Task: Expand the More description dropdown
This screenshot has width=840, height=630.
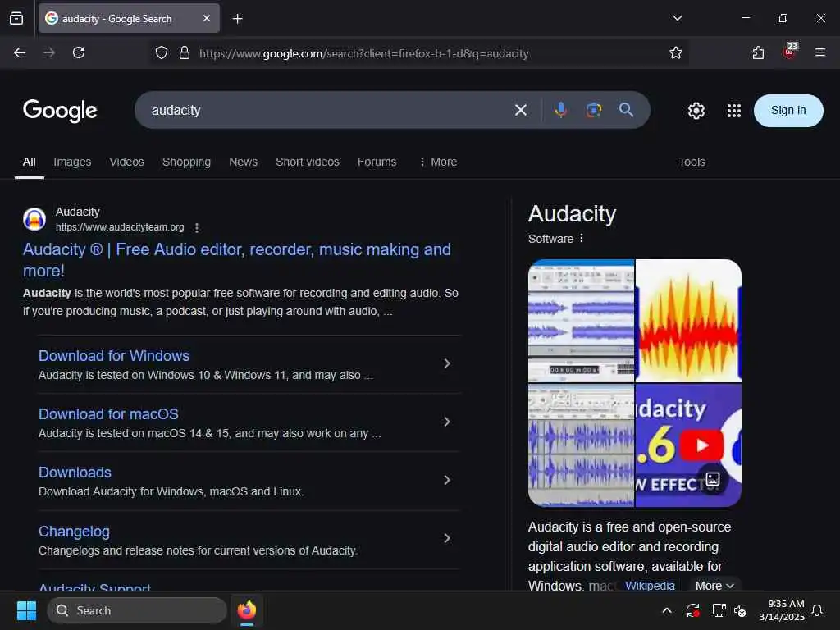Action: [714, 586]
